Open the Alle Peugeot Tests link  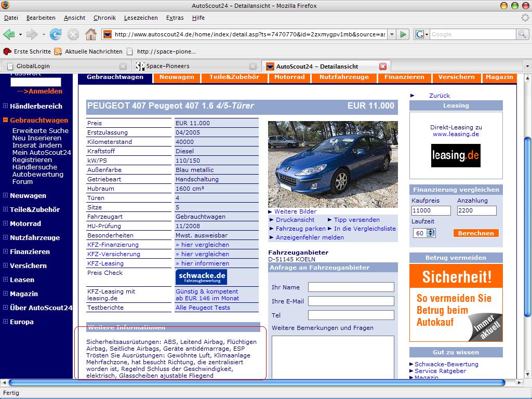[203, 308]
